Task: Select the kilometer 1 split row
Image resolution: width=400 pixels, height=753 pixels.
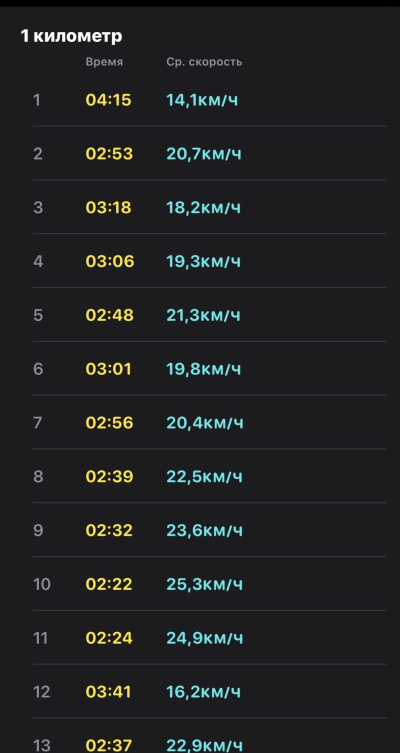Action: coord(209,100)
